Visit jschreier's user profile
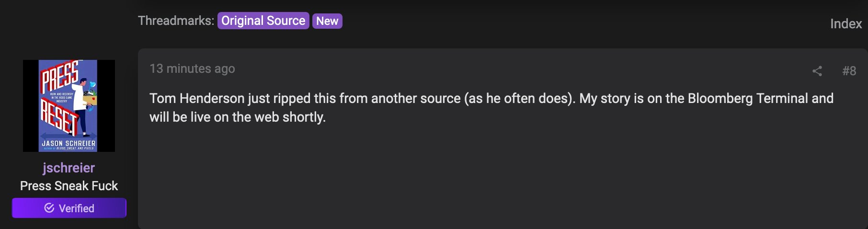868x229 pixels. (x=69, y=168)
